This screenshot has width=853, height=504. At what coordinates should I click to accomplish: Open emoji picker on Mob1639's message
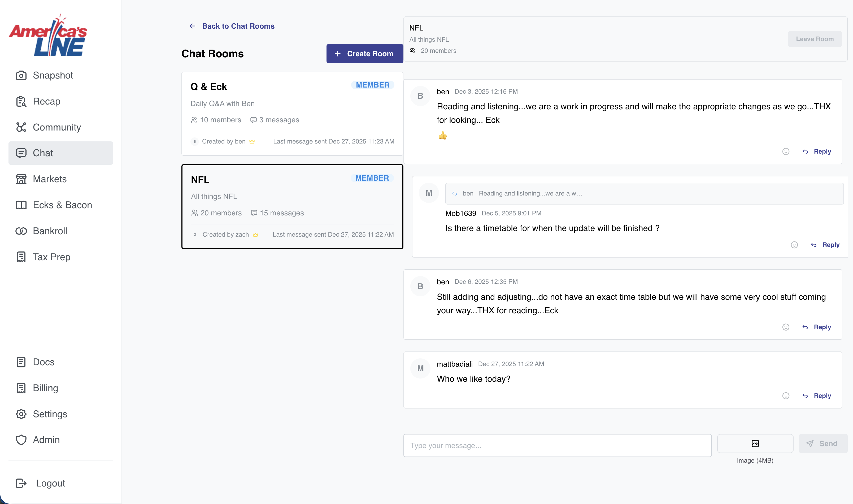click(794, 245)
